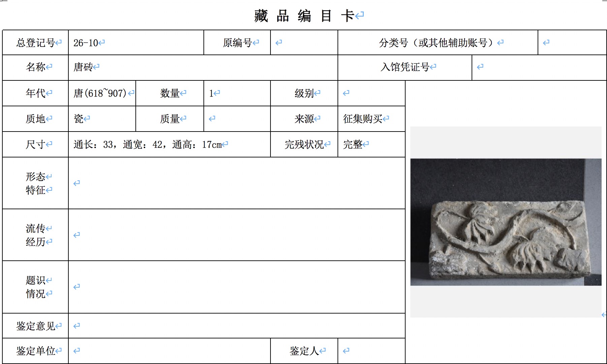Click the empty 分类号 value cell

[572, 43]
